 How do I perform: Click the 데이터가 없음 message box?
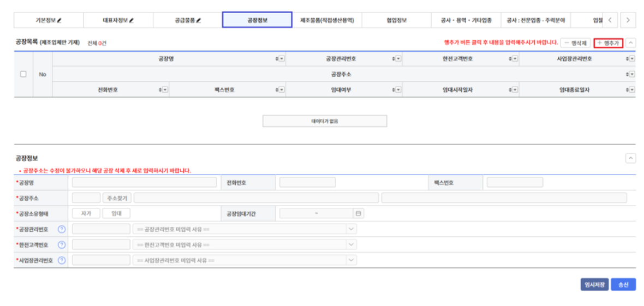click(x=325, y=121)
